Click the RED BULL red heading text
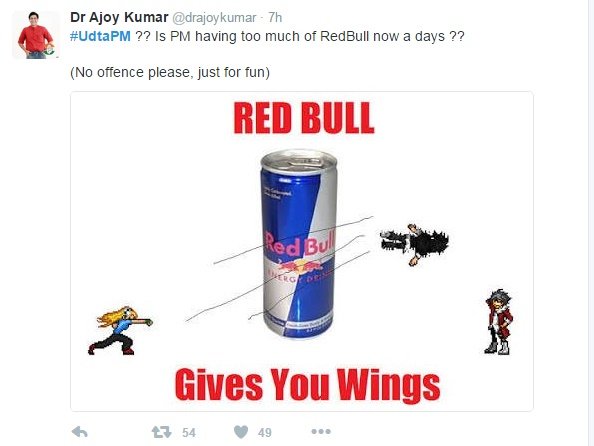Image resolution: width=594 pixels, height=446 pixels. 304,118
